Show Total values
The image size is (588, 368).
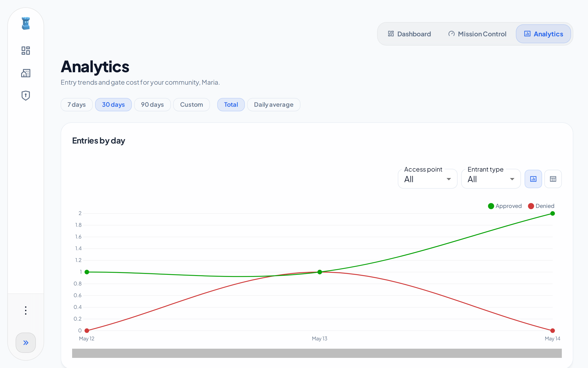pos(231,105)
